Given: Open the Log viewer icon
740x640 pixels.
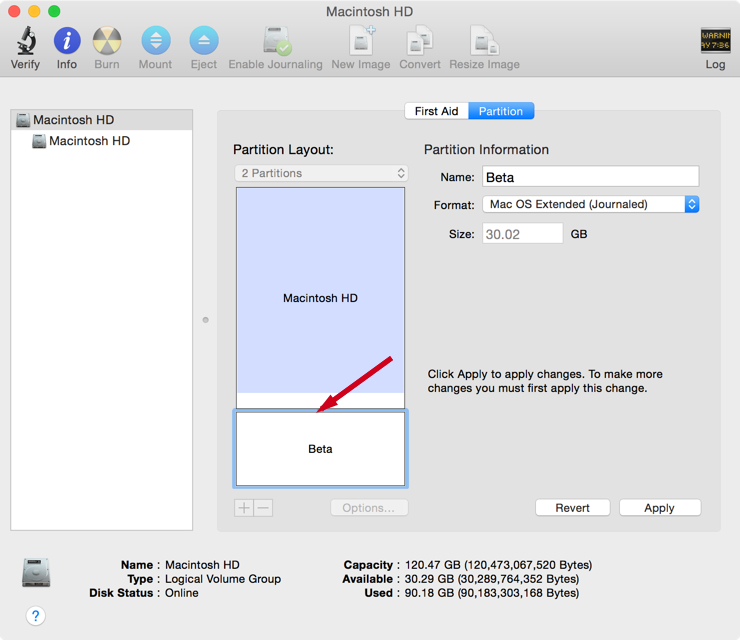Looking at the screenshot, I should [715, 41].
